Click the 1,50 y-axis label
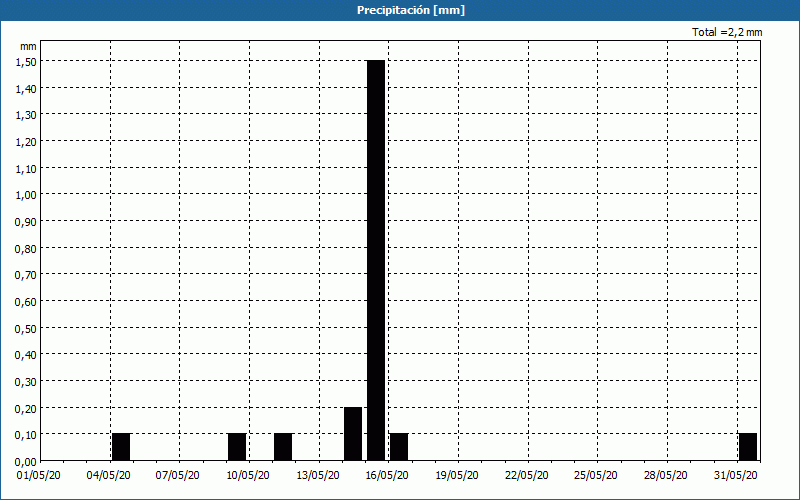The width and height of the screenshot is (800, 500). (26, 62)
